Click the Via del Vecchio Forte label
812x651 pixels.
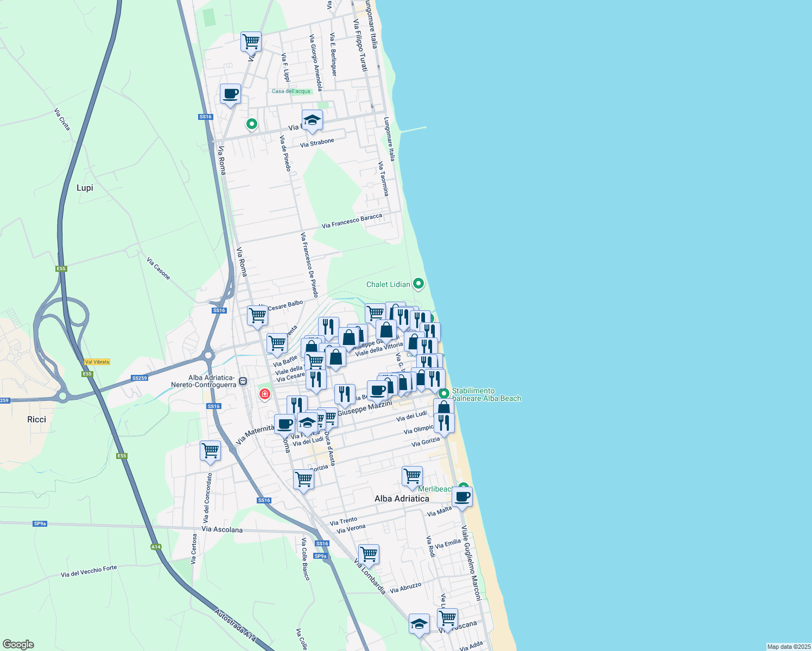[x=88, y=571]
